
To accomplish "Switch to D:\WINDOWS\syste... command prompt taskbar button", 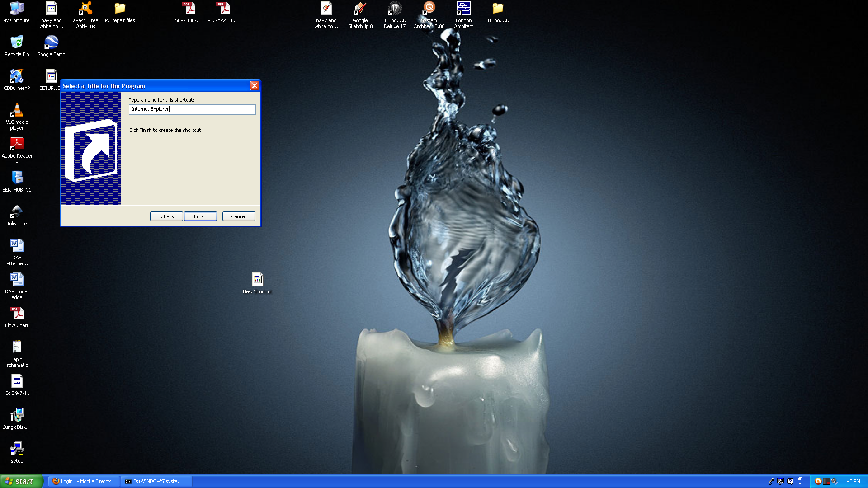I will (156, 482).
